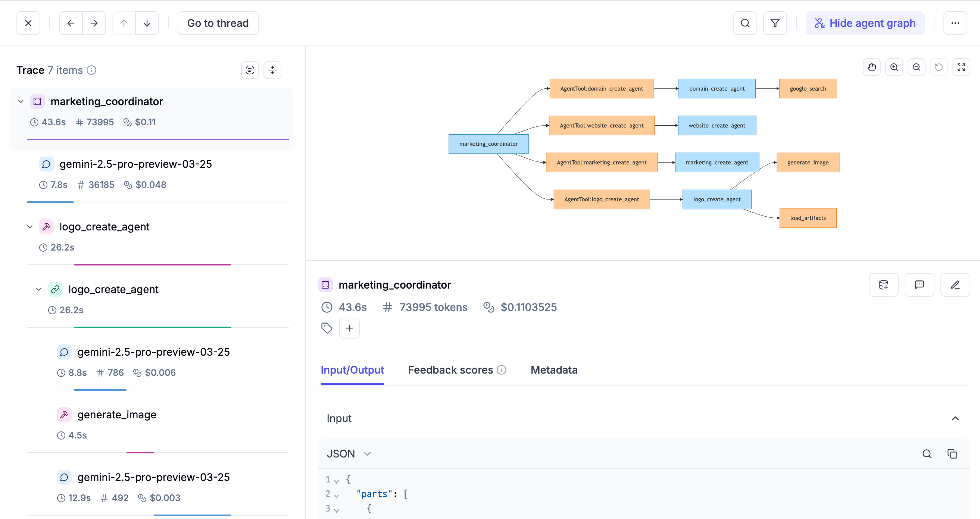Search within the JSON input

(927, 454)
